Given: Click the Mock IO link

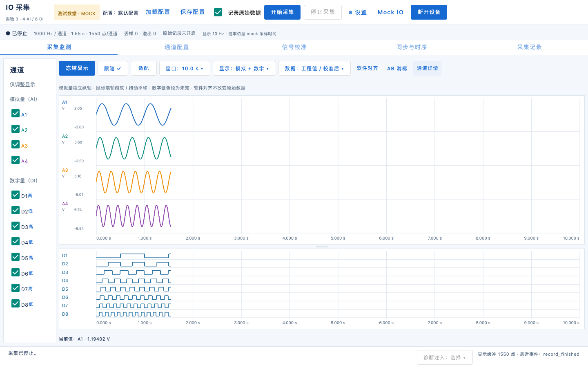Looking at the screenshot, I should pos(390,12).
